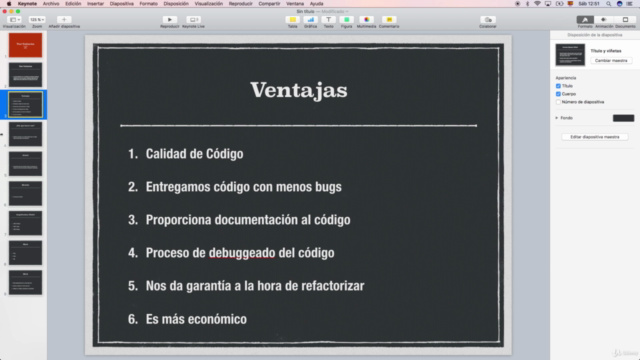
Task: Open the Formato menu in menu bar
Action: (149, 4)
